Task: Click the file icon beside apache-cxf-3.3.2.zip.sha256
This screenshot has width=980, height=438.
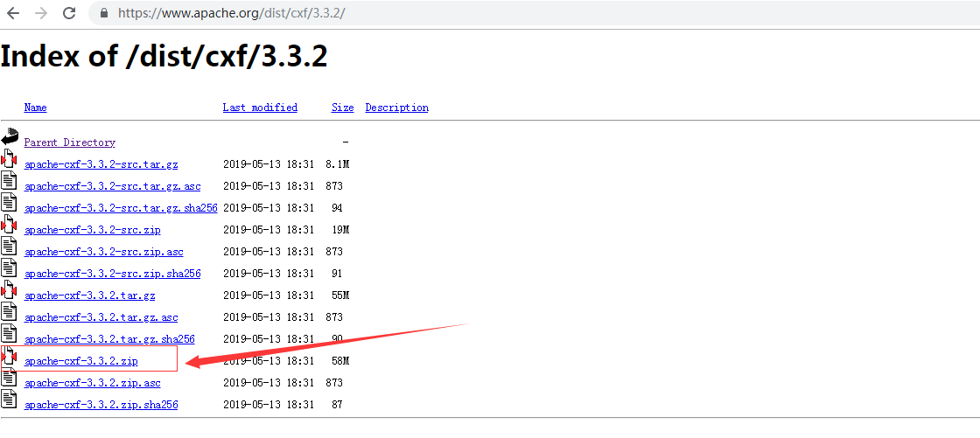Action: pos(9,400)
